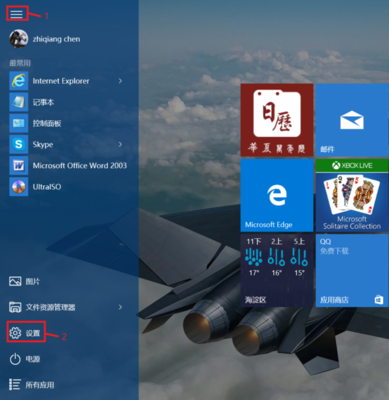This screenshot has height=400, width=389.
Task: Open Pictures (图片) folder shortcut
Action: [24, 282]
